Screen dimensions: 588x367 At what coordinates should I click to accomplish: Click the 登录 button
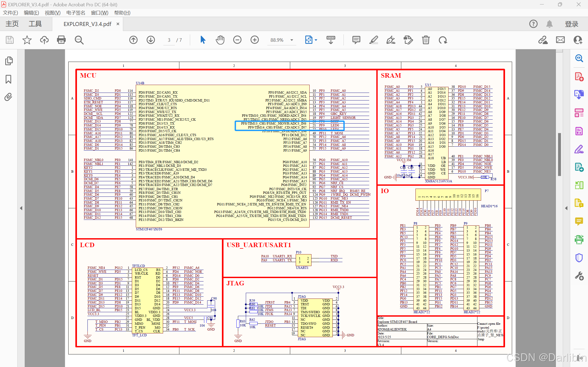pyautogui.click(x=571, y=24)
